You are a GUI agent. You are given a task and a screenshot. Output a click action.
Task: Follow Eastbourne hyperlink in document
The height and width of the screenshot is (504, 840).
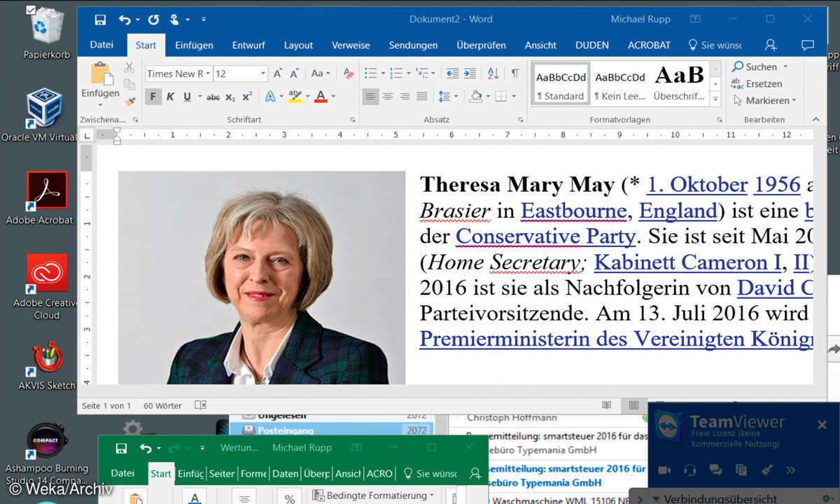coord(573,210)
